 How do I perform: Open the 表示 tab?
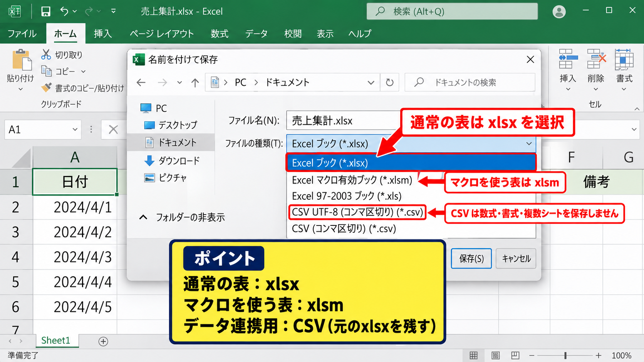325,34
